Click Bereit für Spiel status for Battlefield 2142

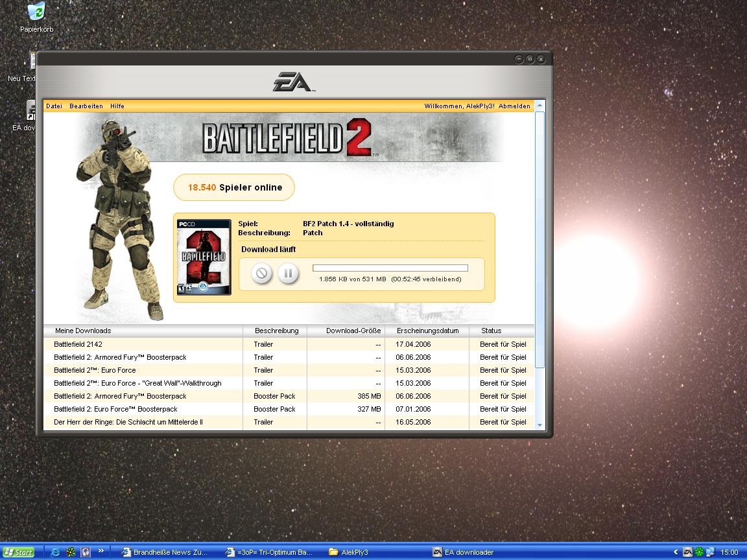pyautogui.click(x=503, y=344)
